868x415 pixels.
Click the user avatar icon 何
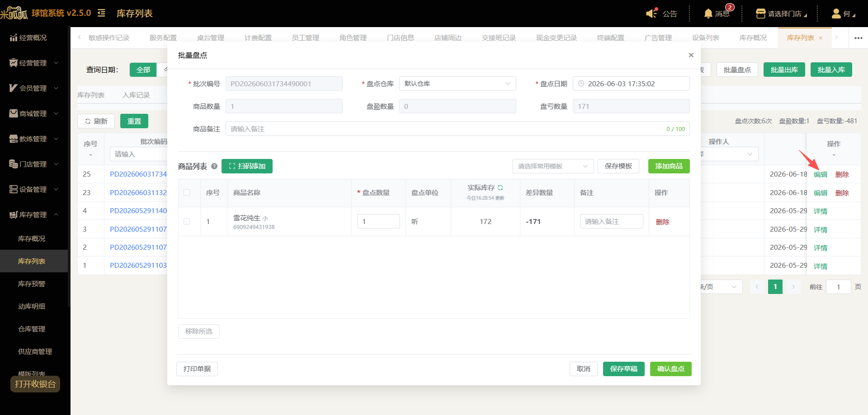[836, 14]
